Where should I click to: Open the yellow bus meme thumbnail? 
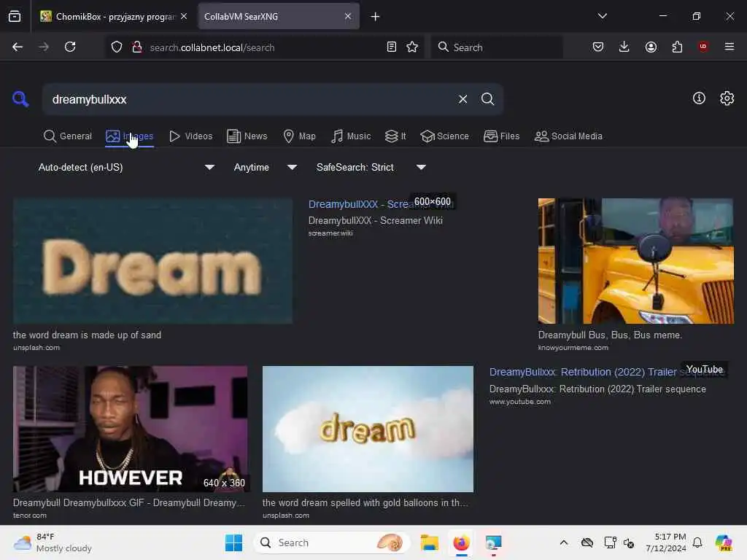point(635,261)
